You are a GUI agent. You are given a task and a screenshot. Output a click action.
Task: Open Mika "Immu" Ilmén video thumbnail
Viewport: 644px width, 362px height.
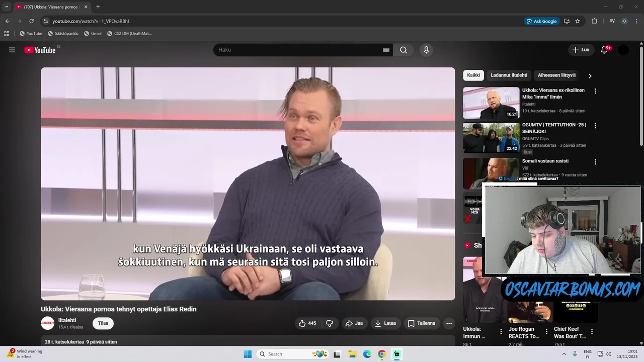coord(491,103)
